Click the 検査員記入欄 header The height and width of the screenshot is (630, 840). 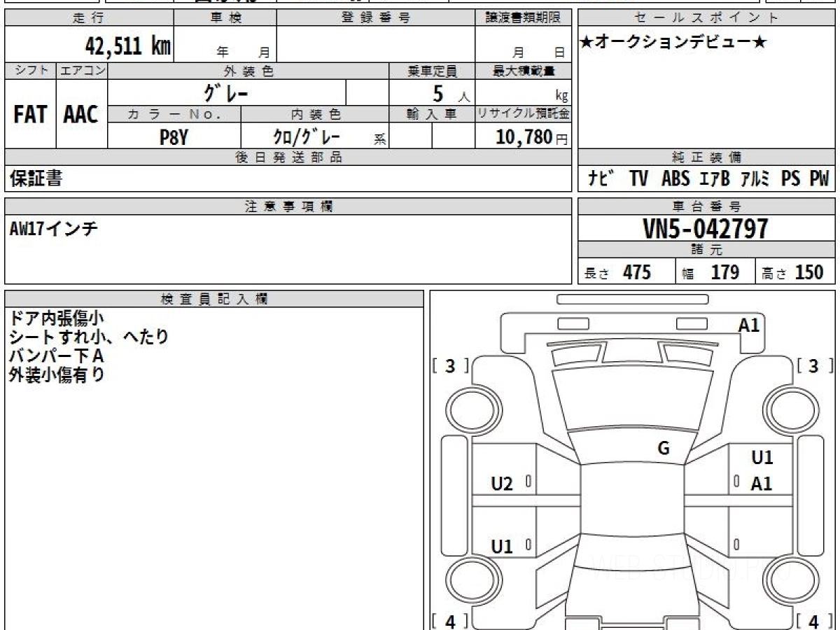[214, 298]
